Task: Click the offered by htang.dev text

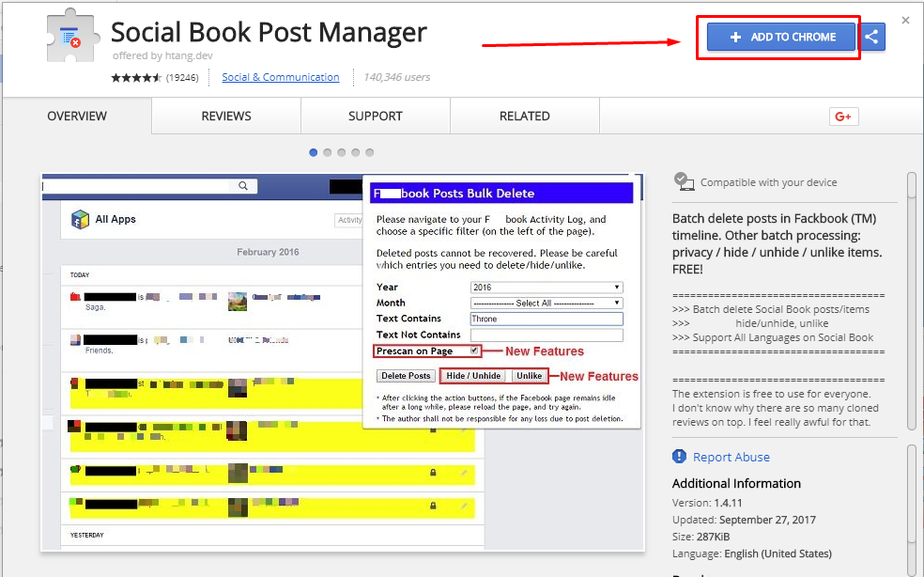Action: [162, 55]
